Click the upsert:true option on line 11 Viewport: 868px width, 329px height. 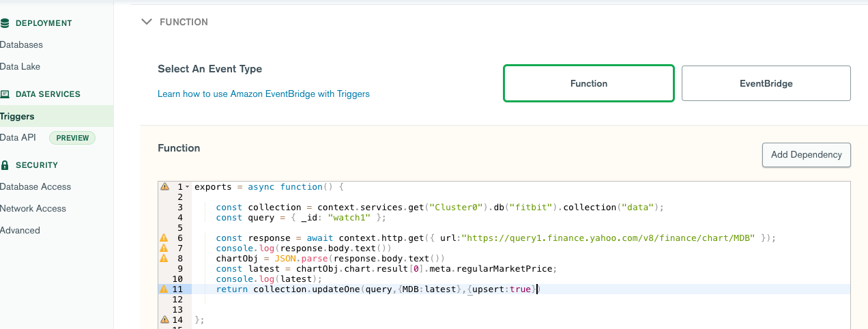[502, 289]
